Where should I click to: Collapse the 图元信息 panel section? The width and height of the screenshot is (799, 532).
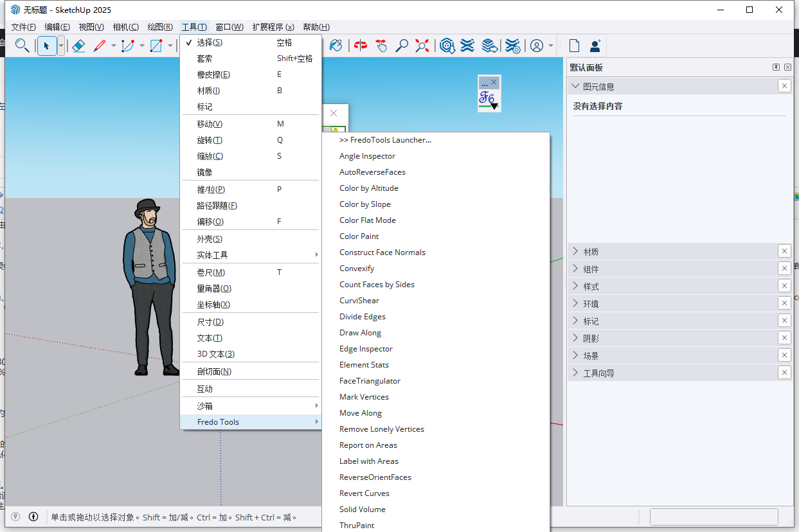(575, 86)
